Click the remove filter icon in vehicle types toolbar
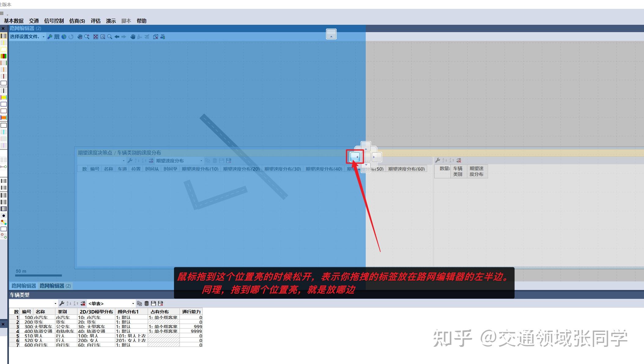 click(x=83, y=303)
